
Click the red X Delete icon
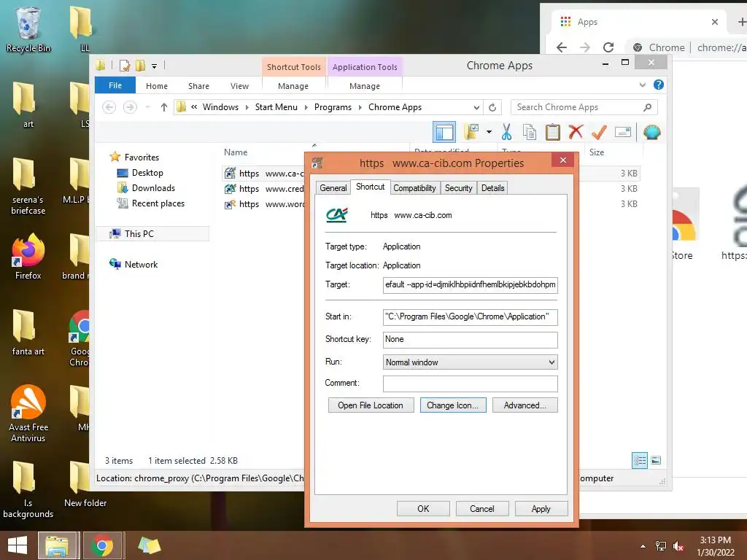(576, 131)
